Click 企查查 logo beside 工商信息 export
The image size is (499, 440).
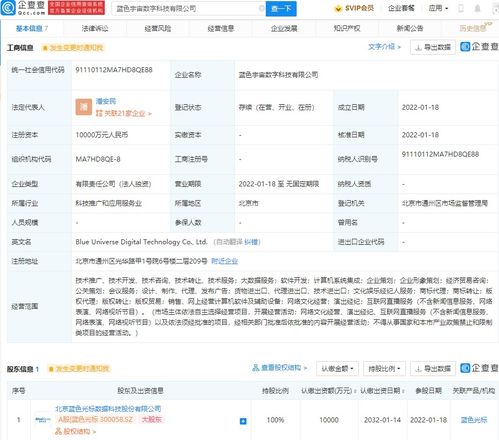coord(479,47)
